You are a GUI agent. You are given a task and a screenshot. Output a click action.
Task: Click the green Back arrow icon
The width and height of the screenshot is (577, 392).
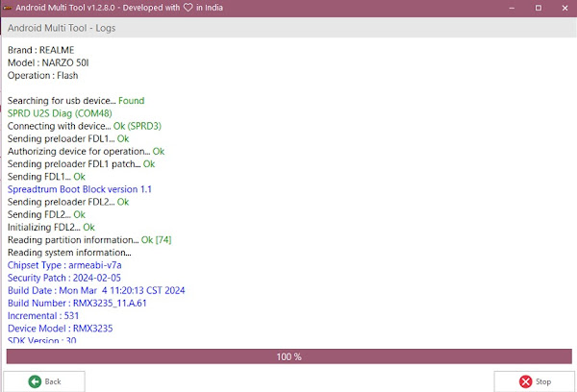point(36,381)
